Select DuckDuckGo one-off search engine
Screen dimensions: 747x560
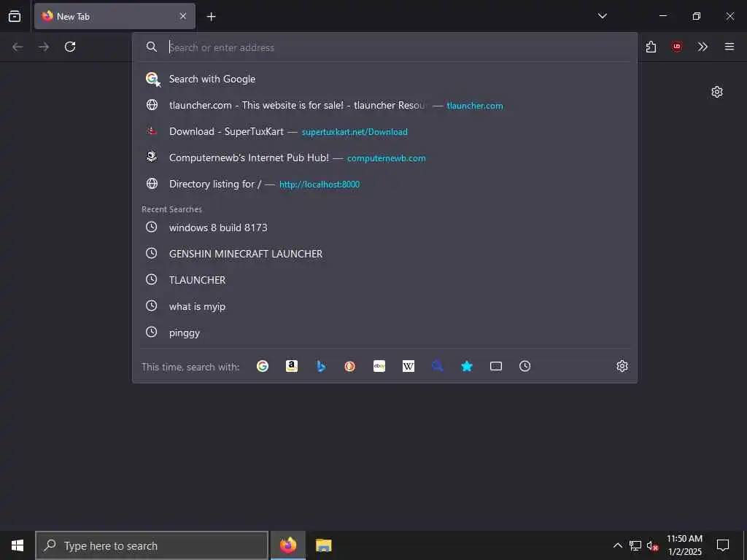(x=349, y=366)
